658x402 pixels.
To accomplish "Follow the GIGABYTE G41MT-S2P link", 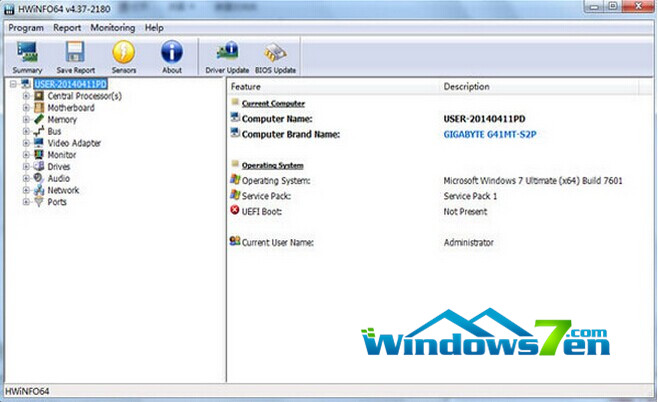I will [x=490, y=134].
